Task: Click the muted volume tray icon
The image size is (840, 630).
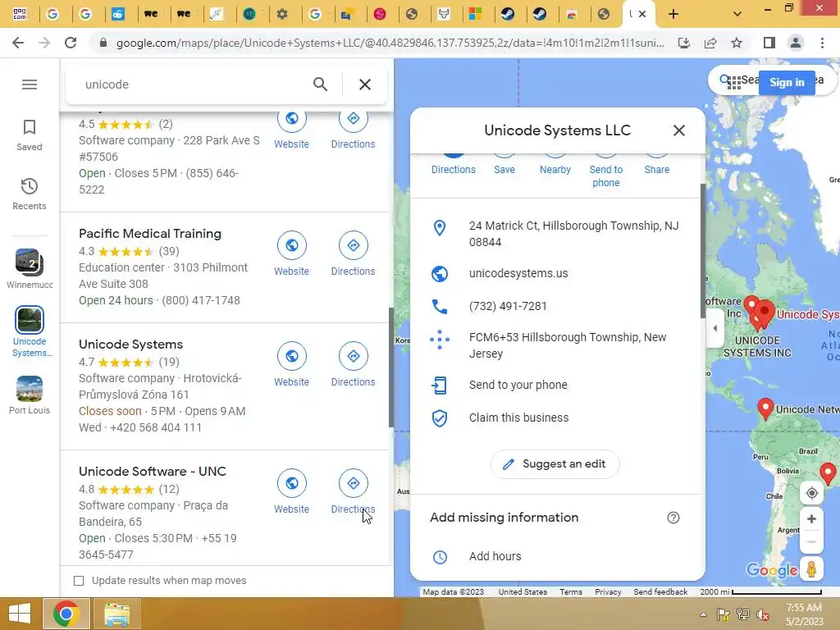Action: pos(763,615)
